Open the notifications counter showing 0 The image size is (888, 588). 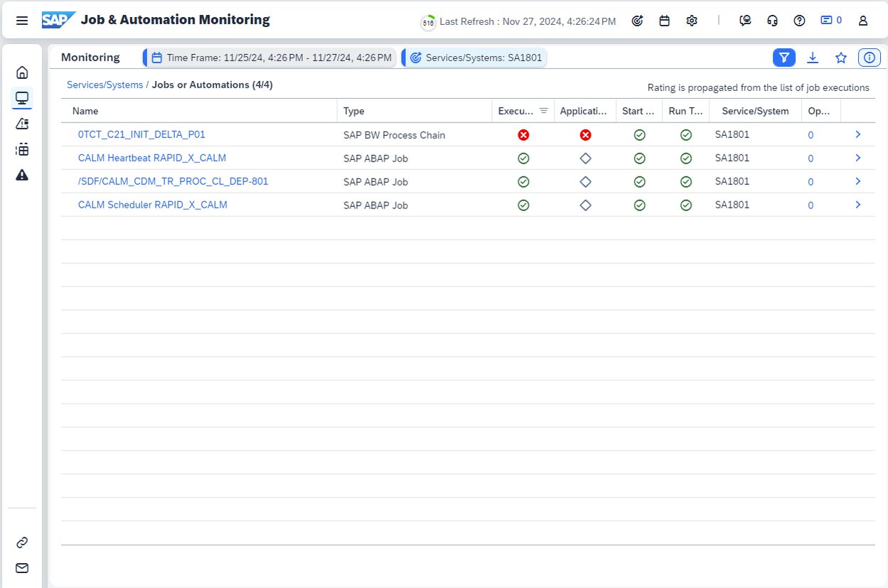[x=831, y=21]
